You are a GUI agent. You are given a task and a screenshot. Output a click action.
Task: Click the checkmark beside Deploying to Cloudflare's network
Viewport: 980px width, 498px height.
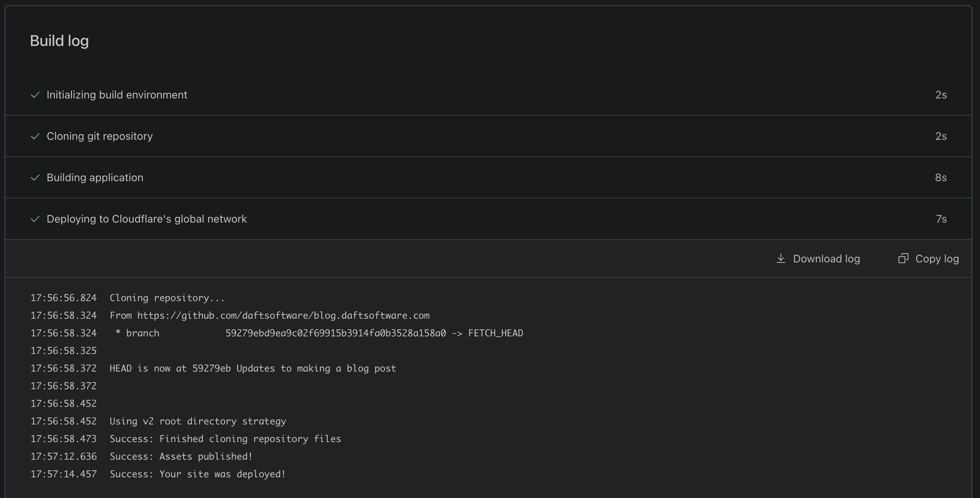click(35, 219)
